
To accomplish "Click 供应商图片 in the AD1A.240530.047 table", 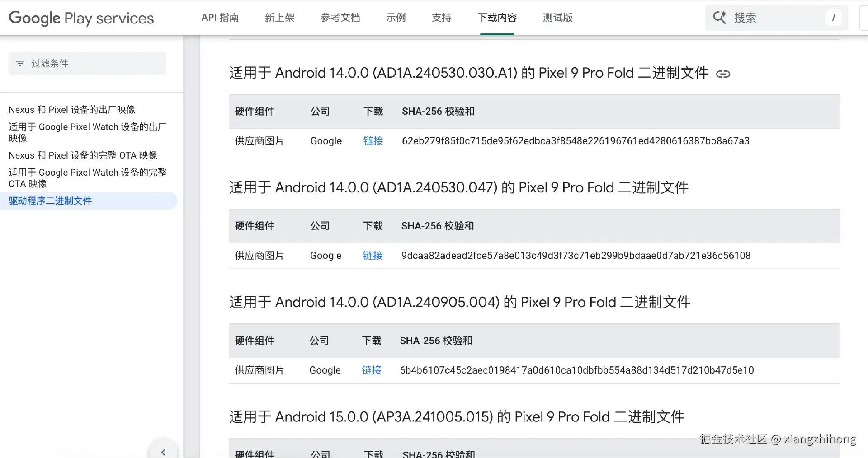I will (x=259, y=256).
